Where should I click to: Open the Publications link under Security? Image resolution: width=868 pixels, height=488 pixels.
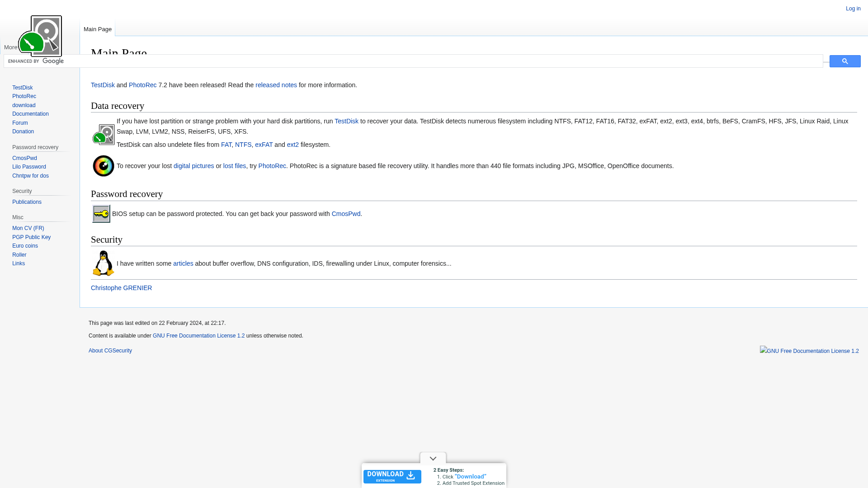coord(27,202)
